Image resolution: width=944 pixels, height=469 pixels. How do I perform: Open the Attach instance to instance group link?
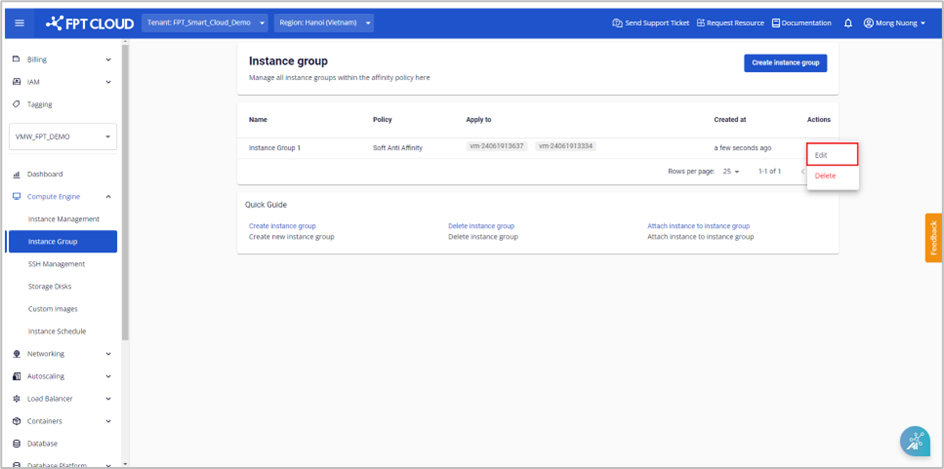[698, 226]
